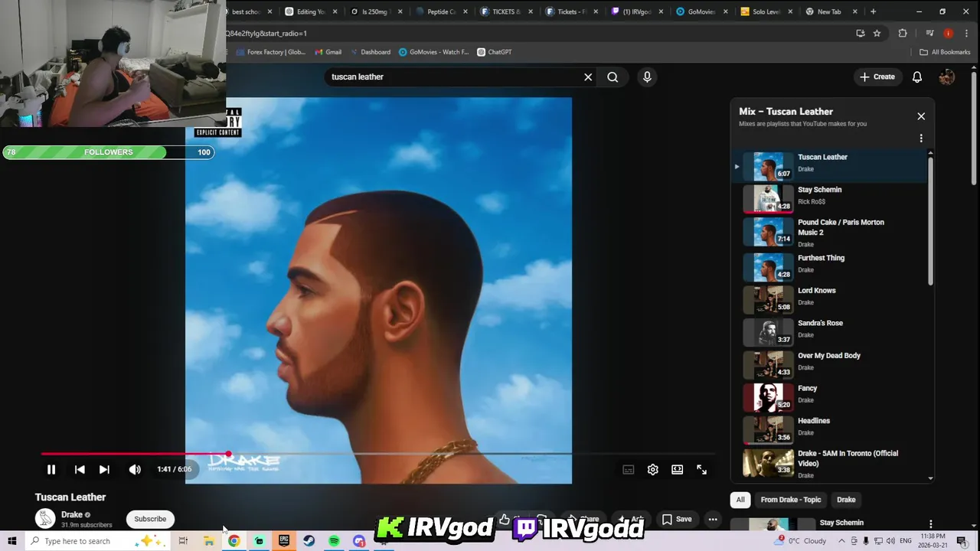Click the YouTube search magnifier button

(x=612, y=77)
